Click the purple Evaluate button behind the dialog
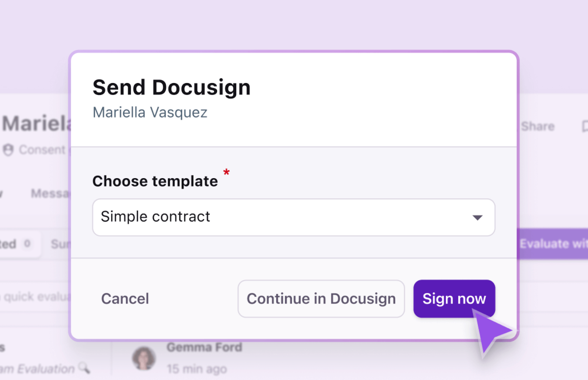The width and height of the screenshot is (588, 380). coord(552,244)
